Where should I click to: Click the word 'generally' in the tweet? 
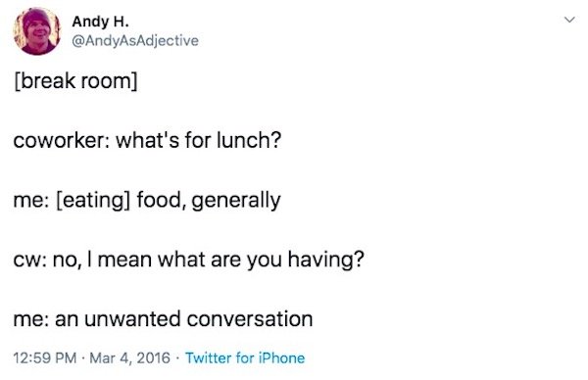coord(236,200)
